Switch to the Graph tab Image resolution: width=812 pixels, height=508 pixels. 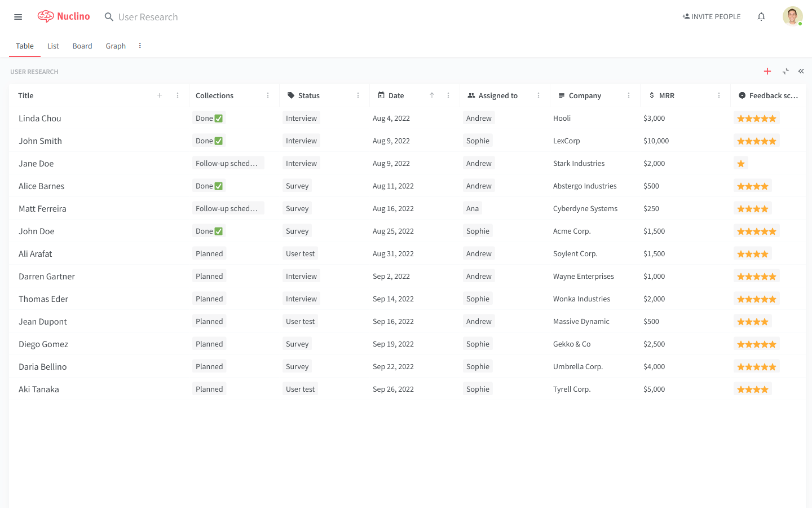click(116, 46)
